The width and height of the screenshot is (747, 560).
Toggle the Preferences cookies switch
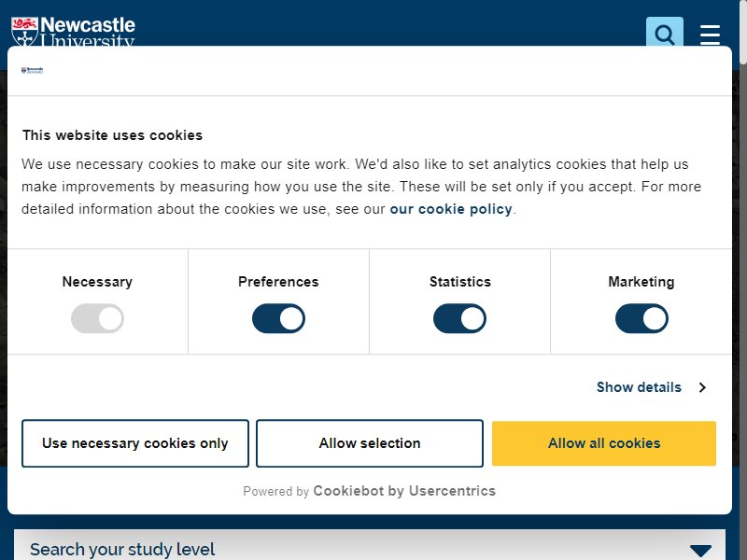tap(278, 318)
